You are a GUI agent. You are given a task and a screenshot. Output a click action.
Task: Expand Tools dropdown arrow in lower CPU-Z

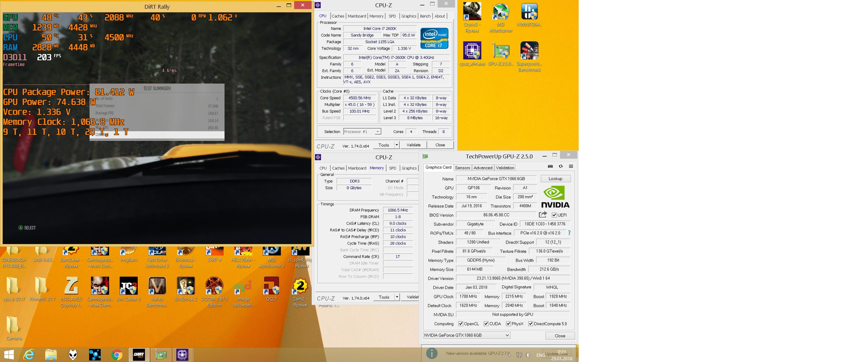click(397, 297)
